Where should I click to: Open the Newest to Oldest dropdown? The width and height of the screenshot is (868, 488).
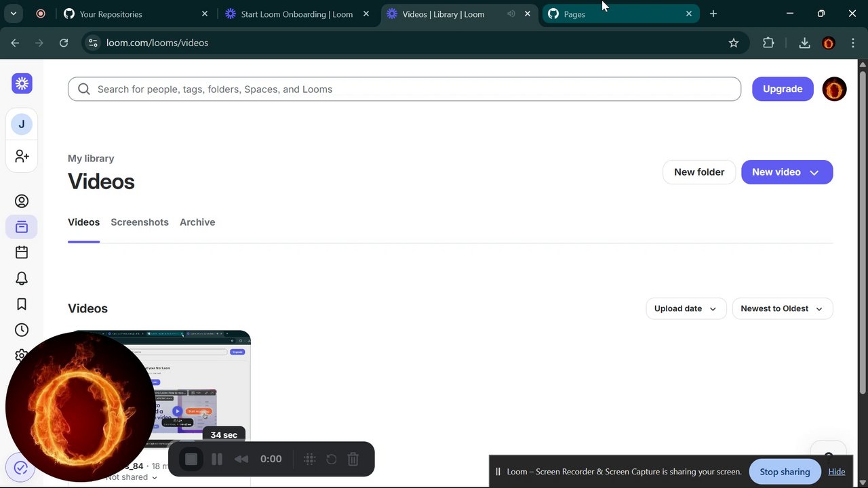pos(782,308)
